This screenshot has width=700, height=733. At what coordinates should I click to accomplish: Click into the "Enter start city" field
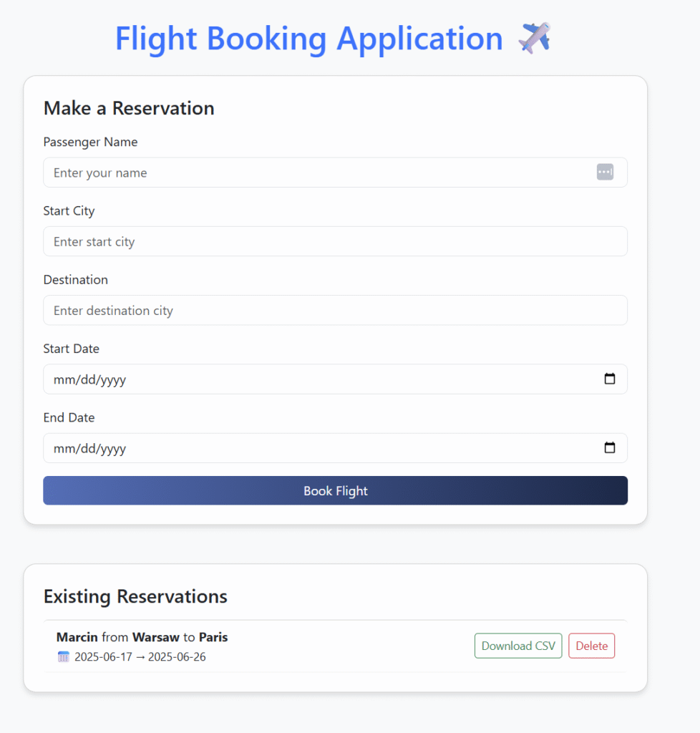(x=335, y=242)
